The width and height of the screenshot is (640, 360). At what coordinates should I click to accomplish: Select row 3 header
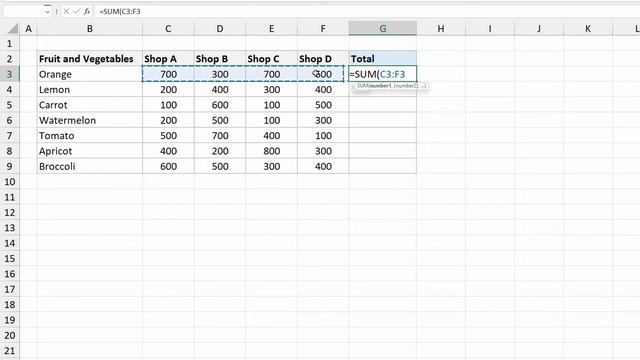click(x=9, y=74)
